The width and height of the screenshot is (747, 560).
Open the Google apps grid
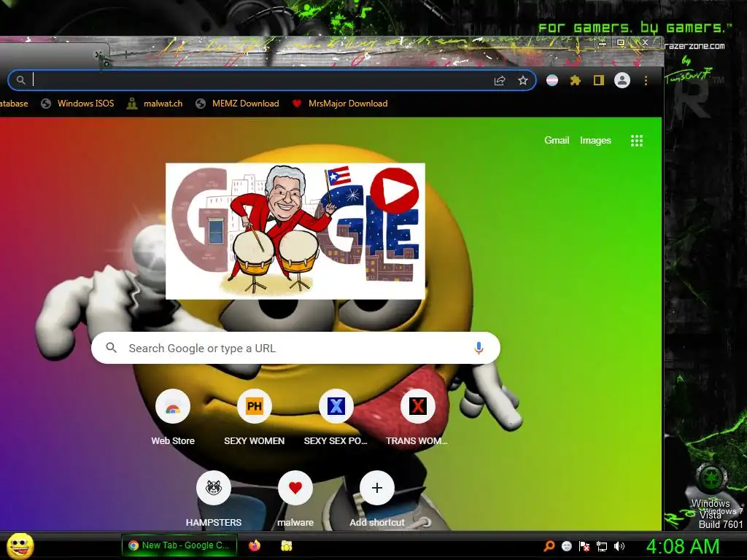pos(637,141)
